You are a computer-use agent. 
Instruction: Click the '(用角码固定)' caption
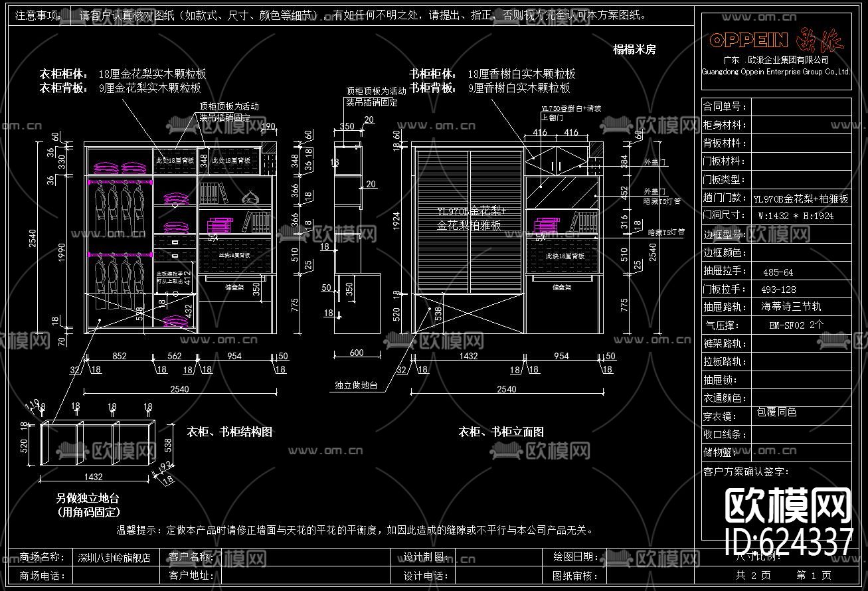click(89, 512)
